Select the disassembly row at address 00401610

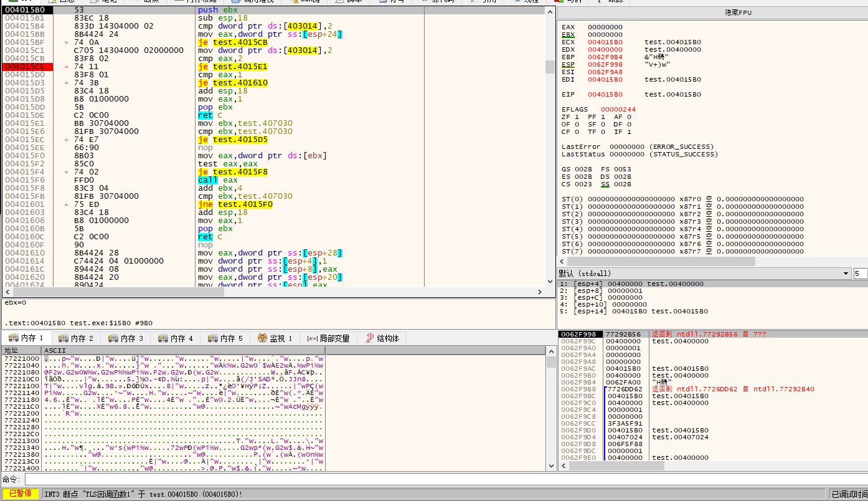(x=274, y=253)
